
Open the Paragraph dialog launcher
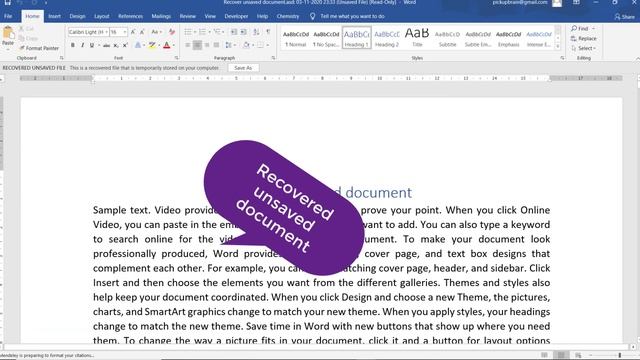point(273,58)
